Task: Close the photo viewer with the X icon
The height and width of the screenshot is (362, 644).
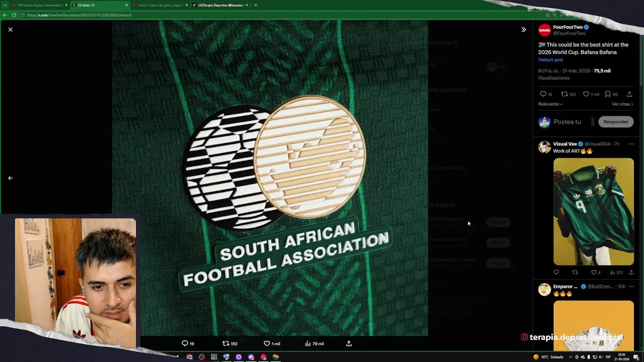Action: pos(10,30)
